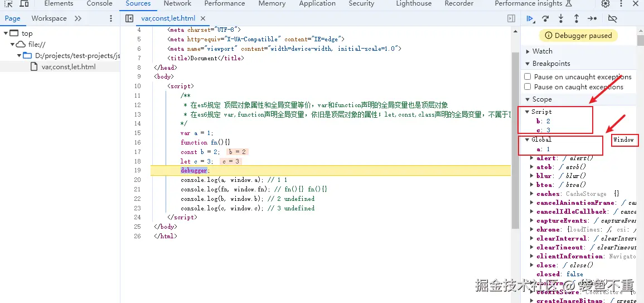Hide the debugger sidebar pane

click(511, 18)
